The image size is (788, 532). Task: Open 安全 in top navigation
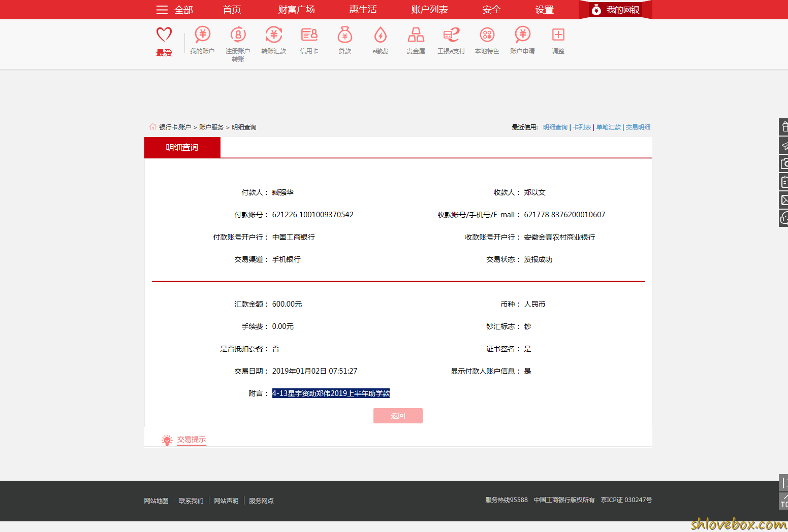pyautogui.click(x=491, y=10)
